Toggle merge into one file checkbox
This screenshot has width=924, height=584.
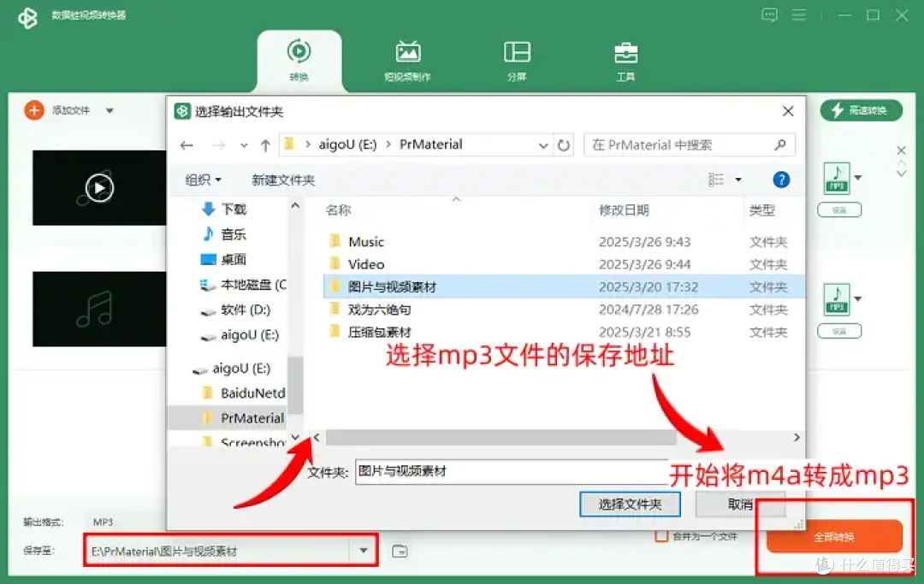[x=661, y=536]
